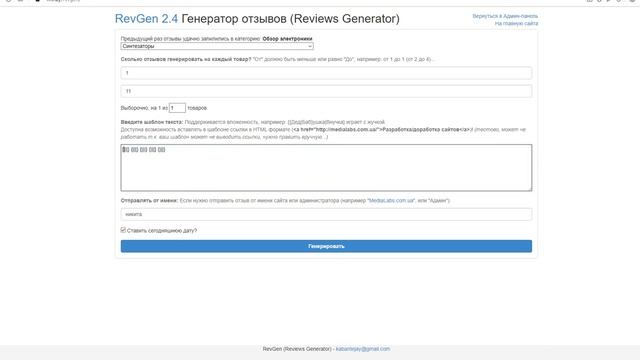Click the kabantejay@gmail.com footer email link
This screenshot has width=640, height=360.
(362, 349)
